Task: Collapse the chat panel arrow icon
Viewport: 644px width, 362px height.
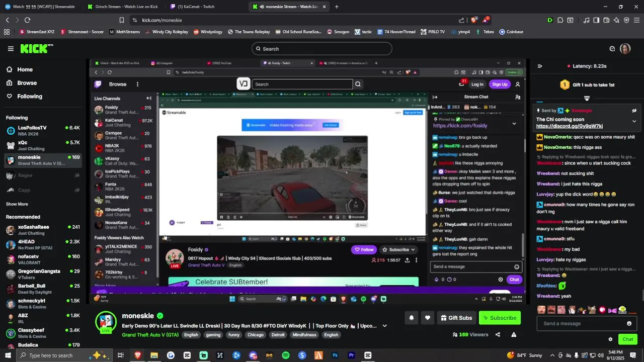Action: (x=540, y=66)
